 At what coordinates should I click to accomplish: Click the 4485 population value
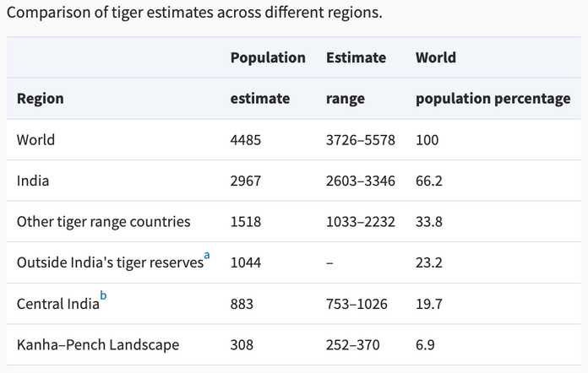246,140
